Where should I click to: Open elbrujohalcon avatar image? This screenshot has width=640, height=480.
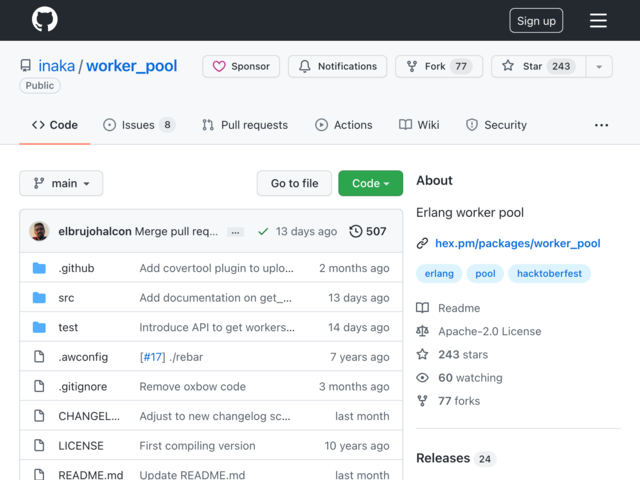coord(39,231)
